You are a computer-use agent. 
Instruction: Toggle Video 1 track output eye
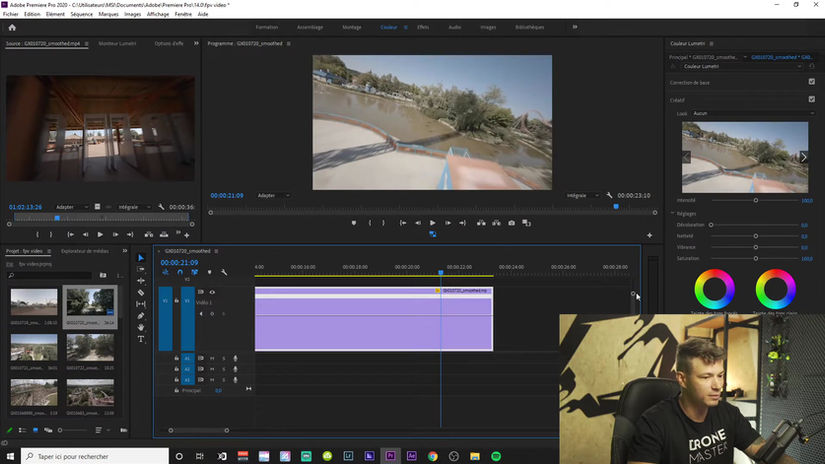click(212, 292)
